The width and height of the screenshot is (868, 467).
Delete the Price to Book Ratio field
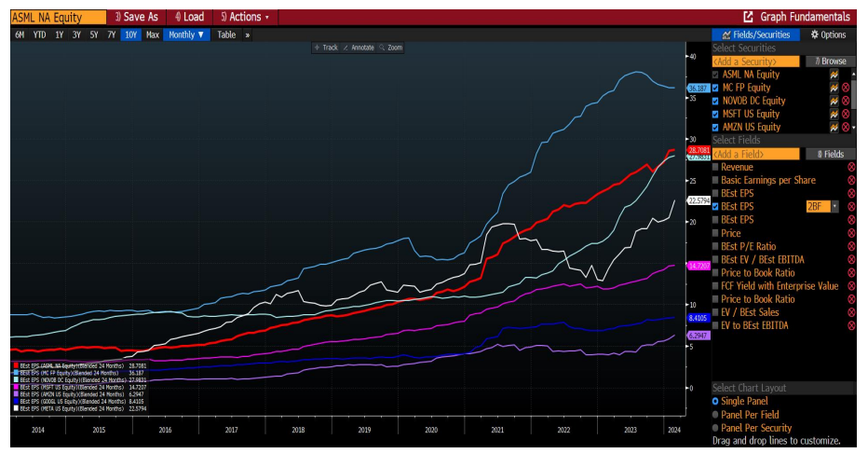click(x=850, y=273)
